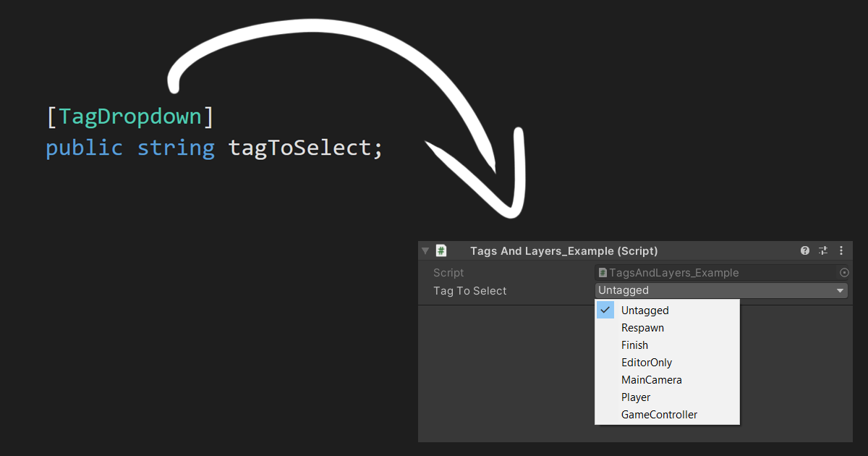The width and height of the screenshot is (868, 456).
Task: Choose GameController in the tag list
Action: point(659,414)
